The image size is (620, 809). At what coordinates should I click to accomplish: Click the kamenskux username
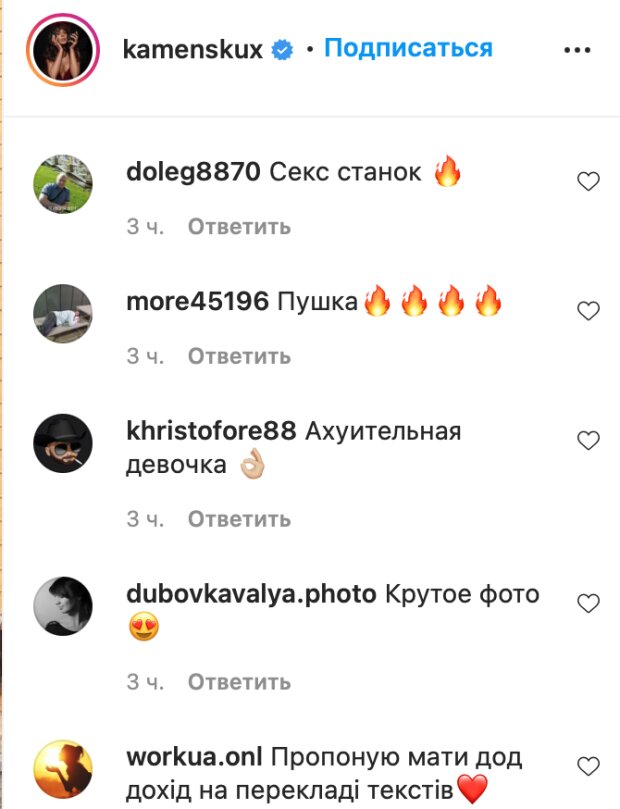click(x=193, y=49)
